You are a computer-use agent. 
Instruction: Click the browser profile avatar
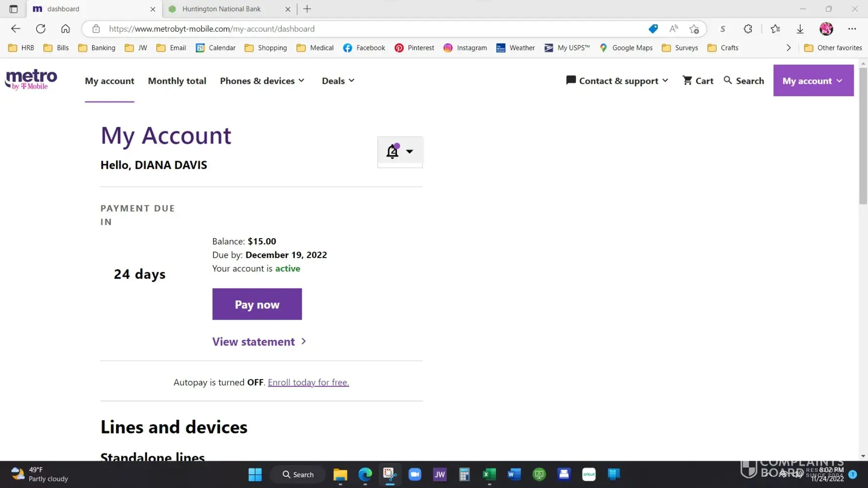click(826, 29)
